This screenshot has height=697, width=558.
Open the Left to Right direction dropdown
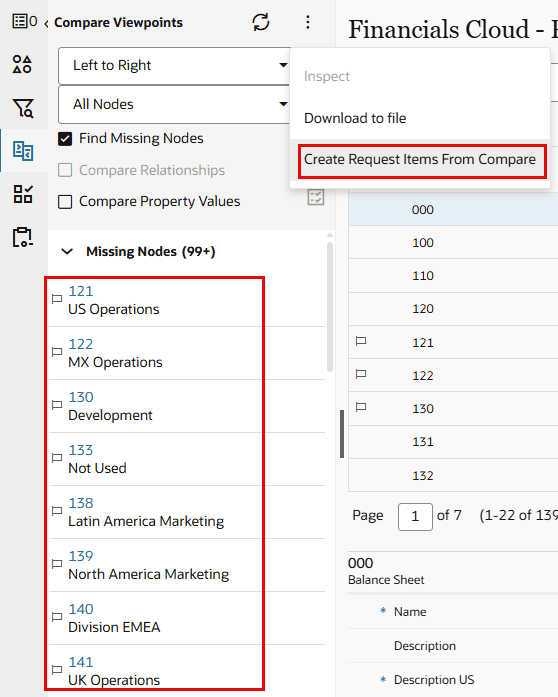point(174,66)
